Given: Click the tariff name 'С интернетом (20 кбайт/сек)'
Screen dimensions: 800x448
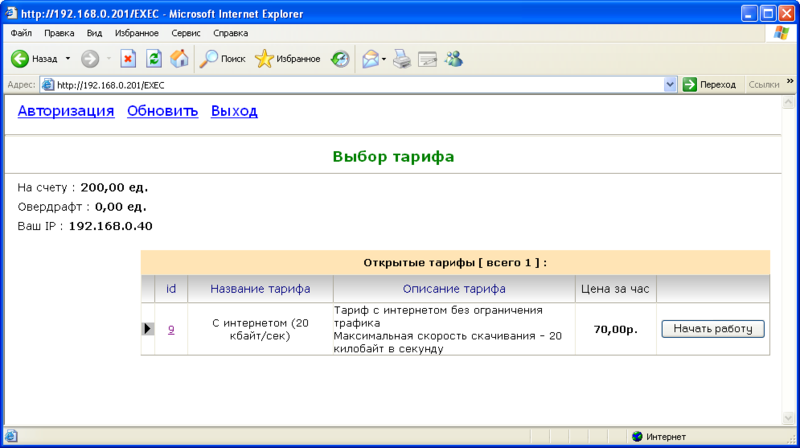Looking at the screenshot, I should click(260, 330).
